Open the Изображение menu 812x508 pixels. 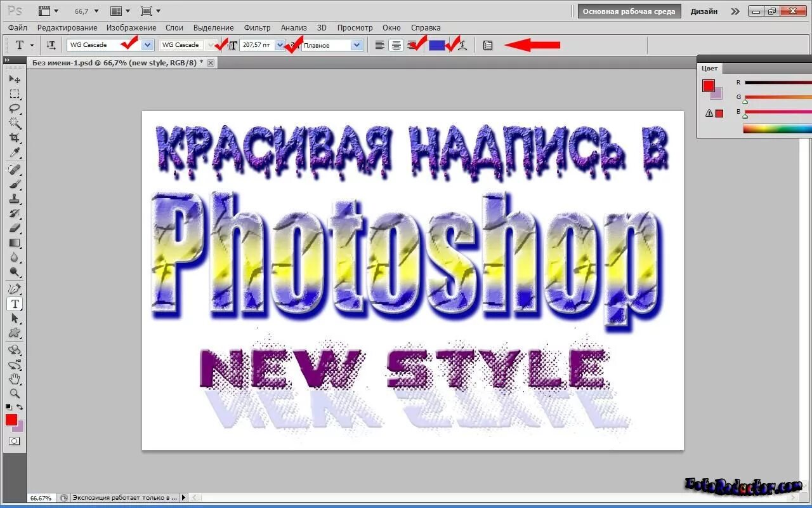click(131, 28)
